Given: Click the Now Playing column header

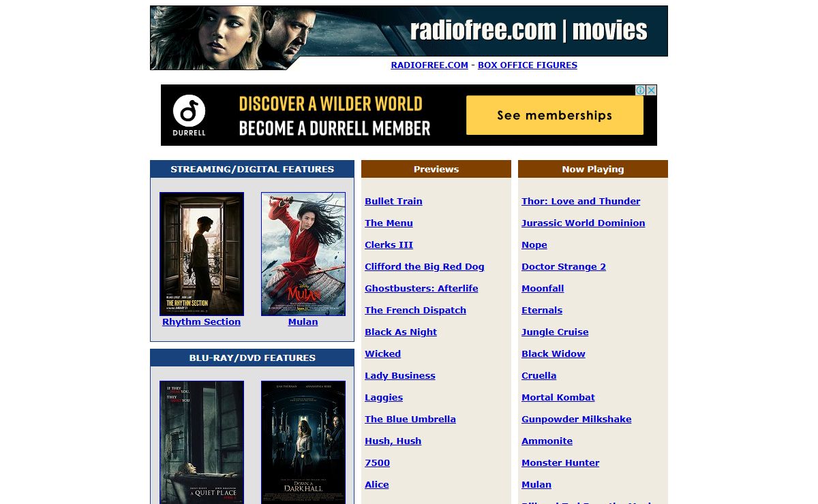Looking at the screenshot, I should [x=593, y=169].
